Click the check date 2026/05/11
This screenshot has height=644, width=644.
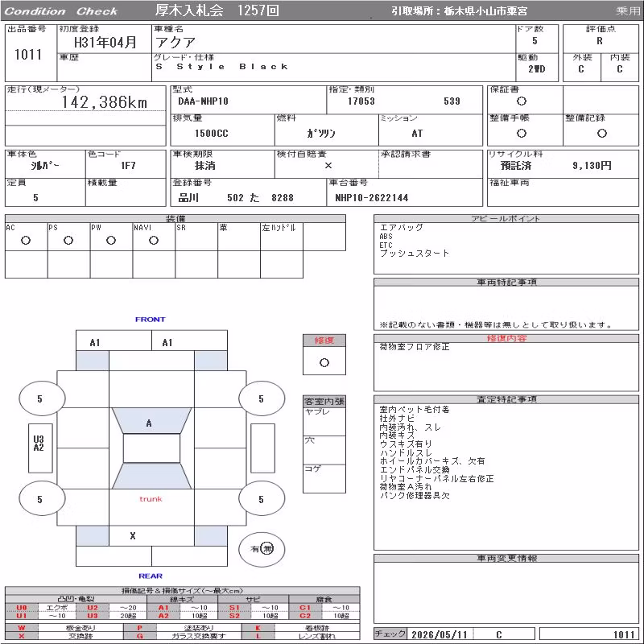439,634
